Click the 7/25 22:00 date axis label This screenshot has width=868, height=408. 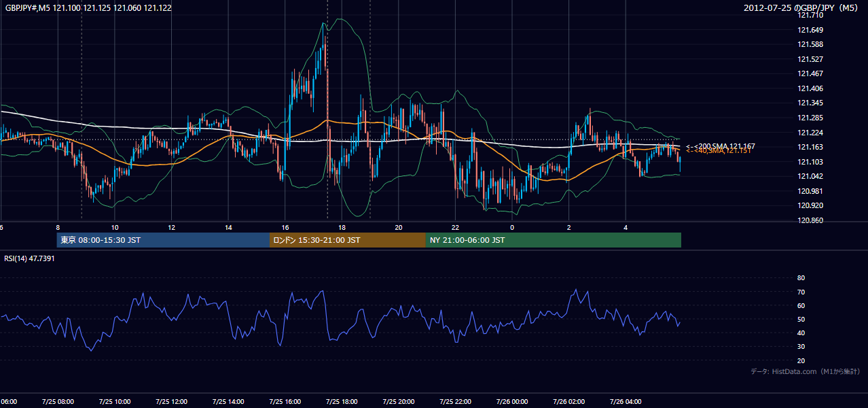pos(455,402)
